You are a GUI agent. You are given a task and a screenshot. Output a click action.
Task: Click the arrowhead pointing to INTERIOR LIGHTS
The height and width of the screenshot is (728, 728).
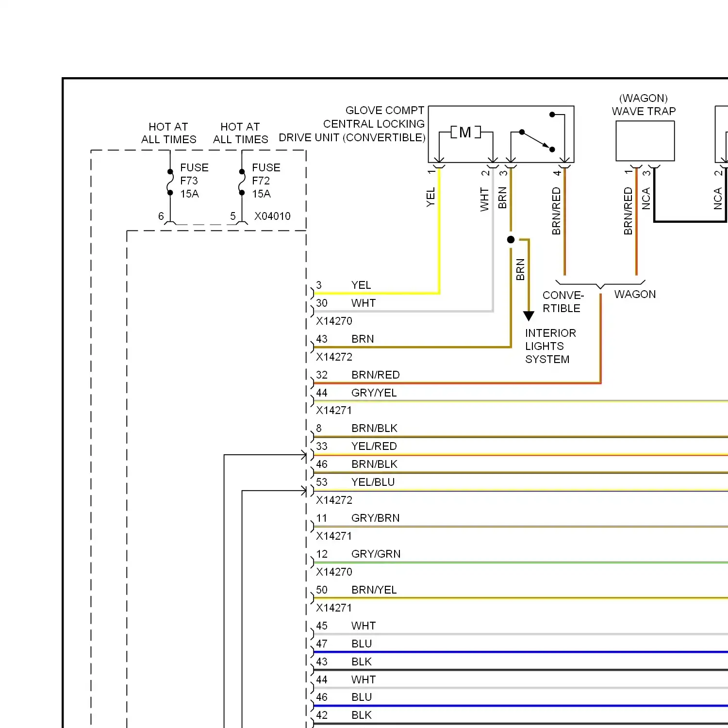click(529, 316)
